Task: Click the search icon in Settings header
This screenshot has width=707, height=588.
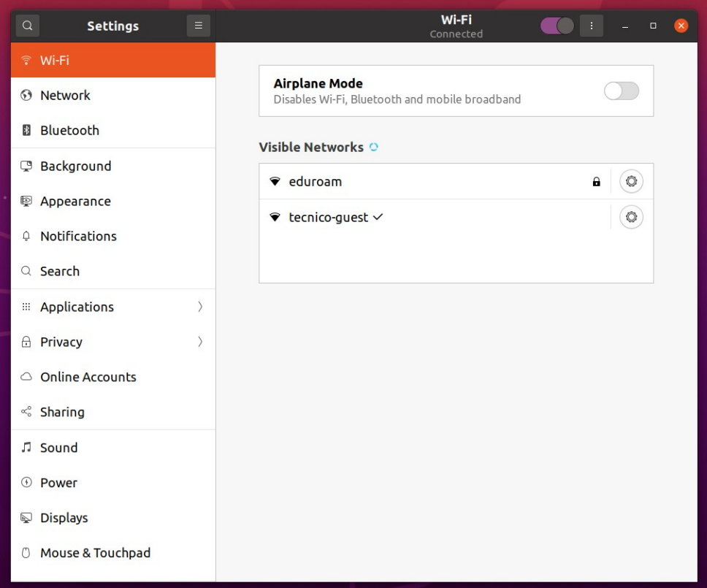Action: [x=28, y=26]
